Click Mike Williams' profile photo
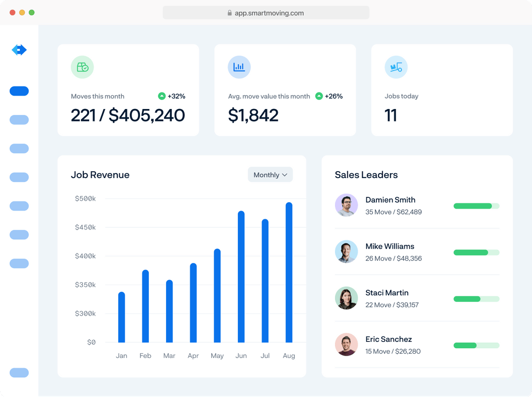The image size is (532, 397). pyautogui.click(x=346, y=252)
